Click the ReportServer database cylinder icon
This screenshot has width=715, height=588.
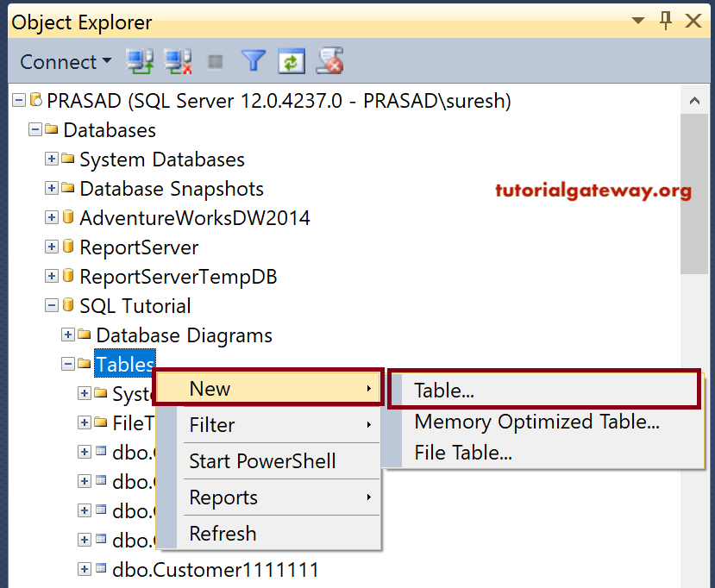68,246
